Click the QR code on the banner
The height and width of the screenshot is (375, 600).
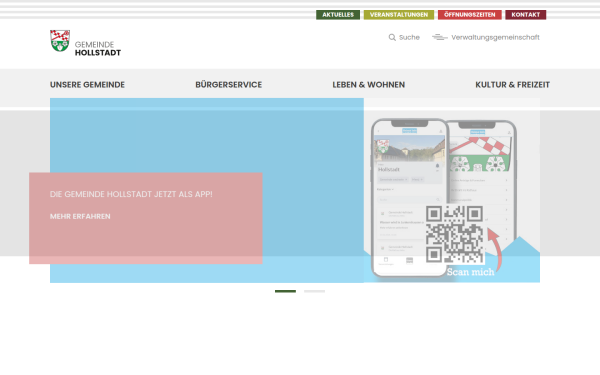pyautogui.click(x=455, y=235)
